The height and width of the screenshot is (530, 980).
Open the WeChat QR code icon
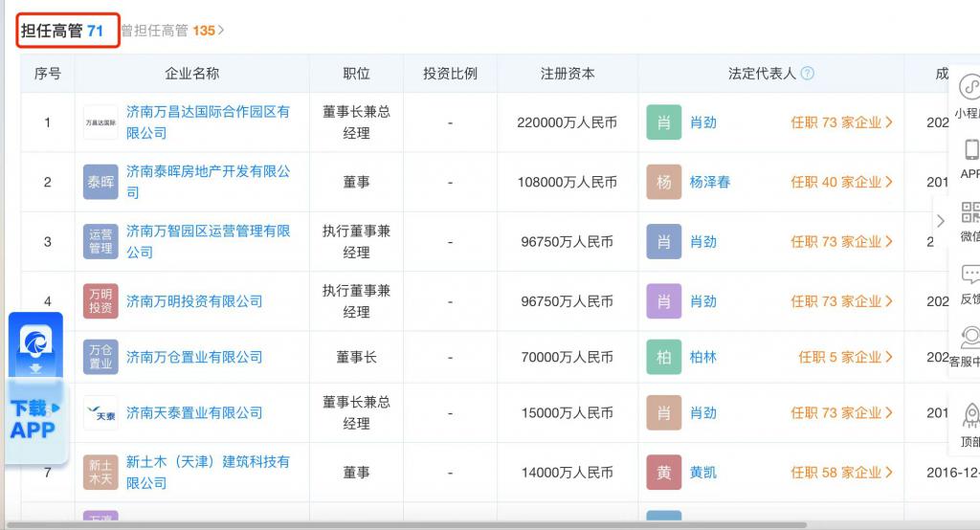pyautogui.click(x=970, y=212)
